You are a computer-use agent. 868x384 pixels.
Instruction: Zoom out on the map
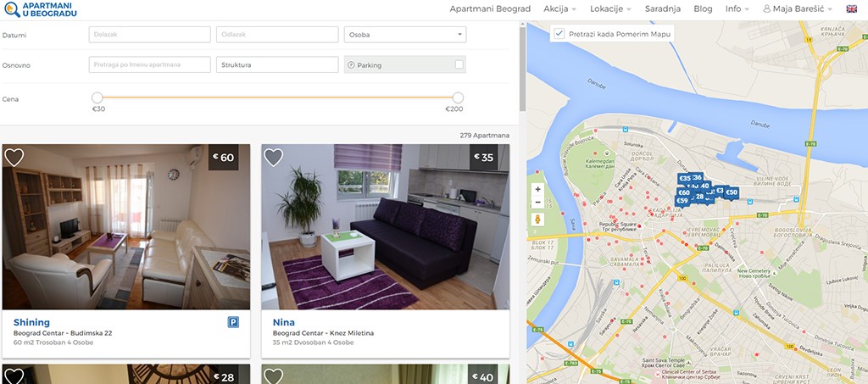pyautogui.click(x=537, y=203)
